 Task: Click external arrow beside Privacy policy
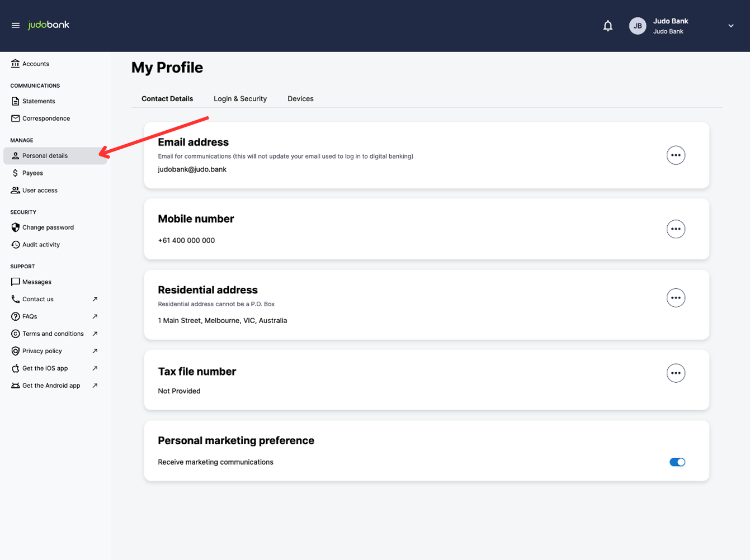[95, 351]
